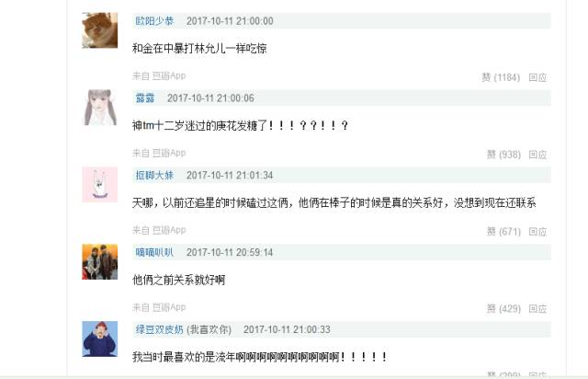
Task: Visit the profile of 抠脚大妹
Action: click(x=154, y=176)
